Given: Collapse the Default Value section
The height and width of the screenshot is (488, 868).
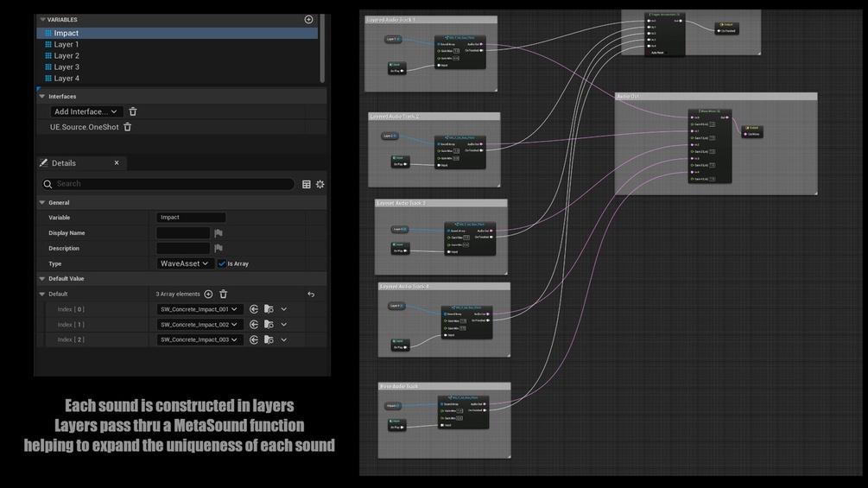Looking at the screenshot, I should pyautogui.click(x=42, y=279).
